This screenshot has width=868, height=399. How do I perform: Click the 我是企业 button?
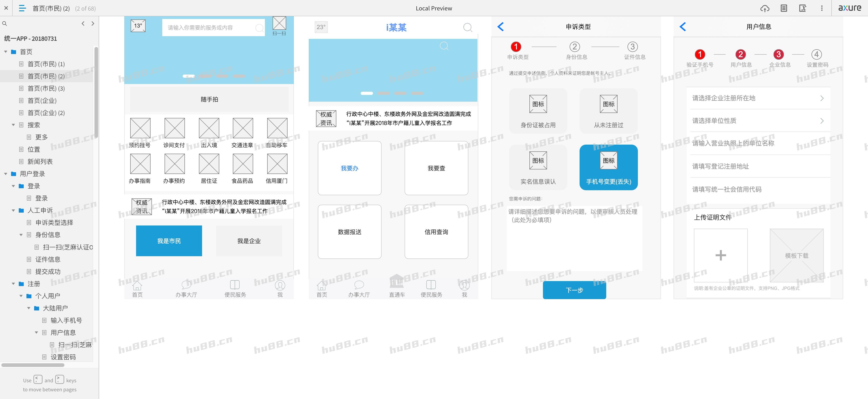point(249,241)
